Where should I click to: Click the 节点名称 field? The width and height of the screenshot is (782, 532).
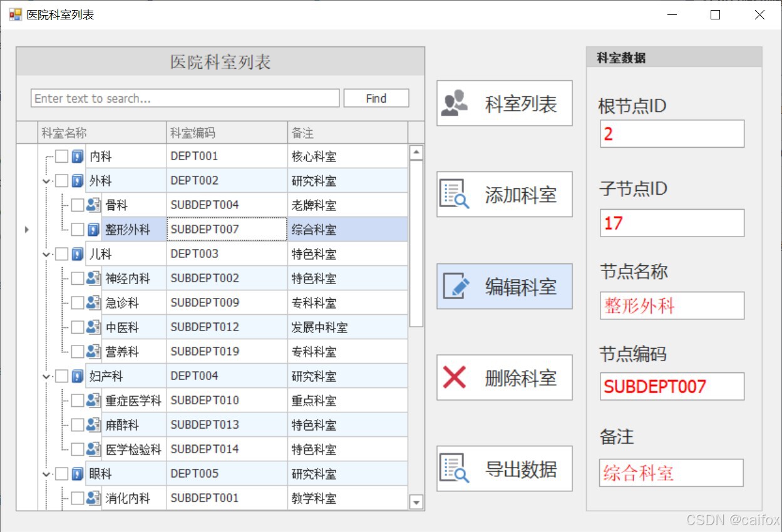(672, 305)
